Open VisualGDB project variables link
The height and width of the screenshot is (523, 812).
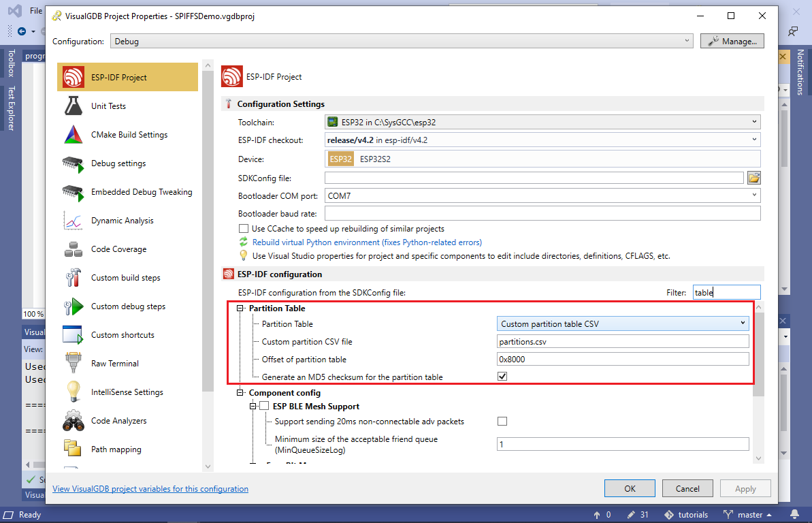point(150,489)
